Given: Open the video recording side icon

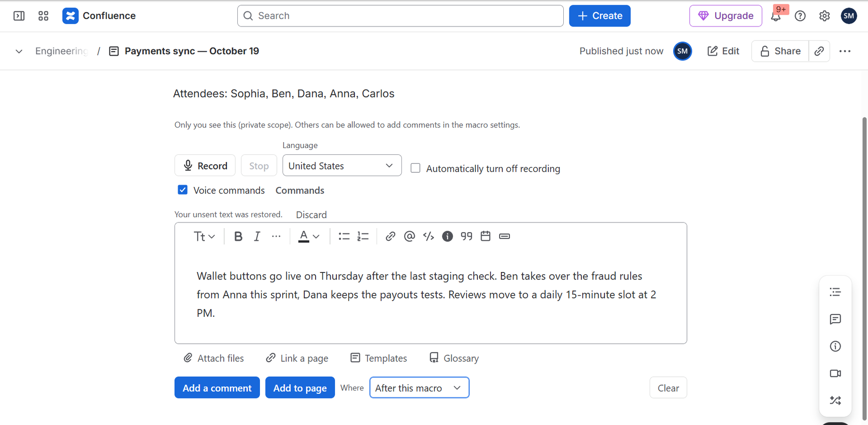Looking at the screenshot, I should [835, 374].
